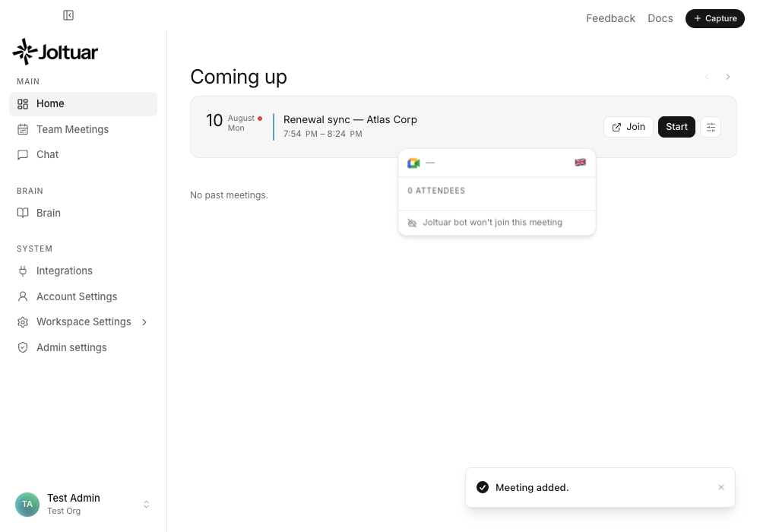Collapse the sidebar using the panel icon
Image resolution: width=760 pixels, height=532 pixels.
pyautogui.click(x=68, y=15)
